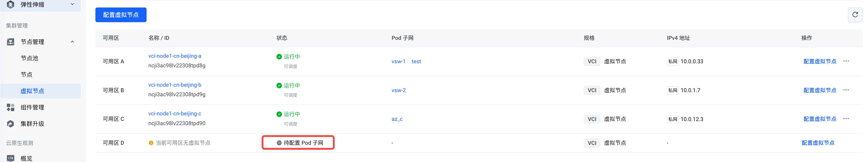Click the warning icon in 可用区 D row

[151, 143]
